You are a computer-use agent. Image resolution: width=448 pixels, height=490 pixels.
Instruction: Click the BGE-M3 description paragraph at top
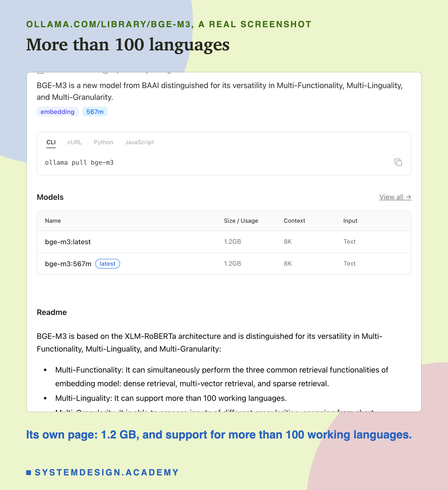coord(220,91)
